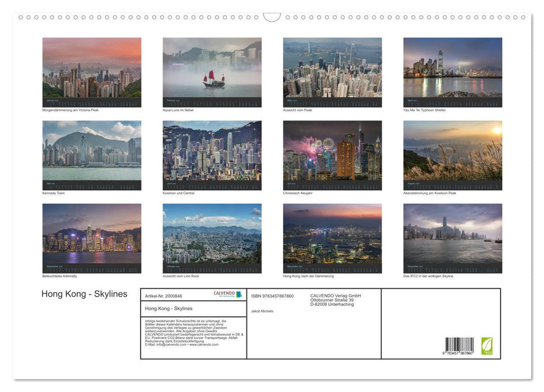Open the www.calvendo.com website link
Image resolution: width=544 pixels, height=392 pixels.
click(205, 344)
